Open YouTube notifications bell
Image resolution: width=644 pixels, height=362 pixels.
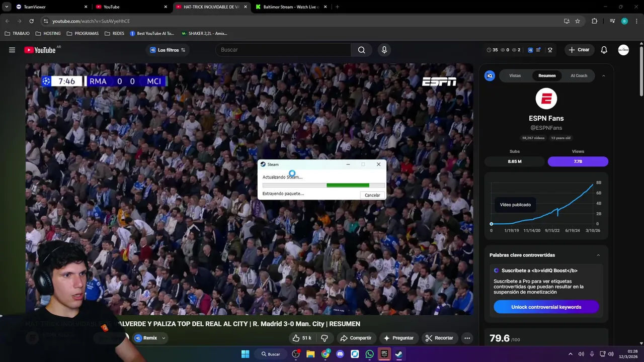click(604, 50)
